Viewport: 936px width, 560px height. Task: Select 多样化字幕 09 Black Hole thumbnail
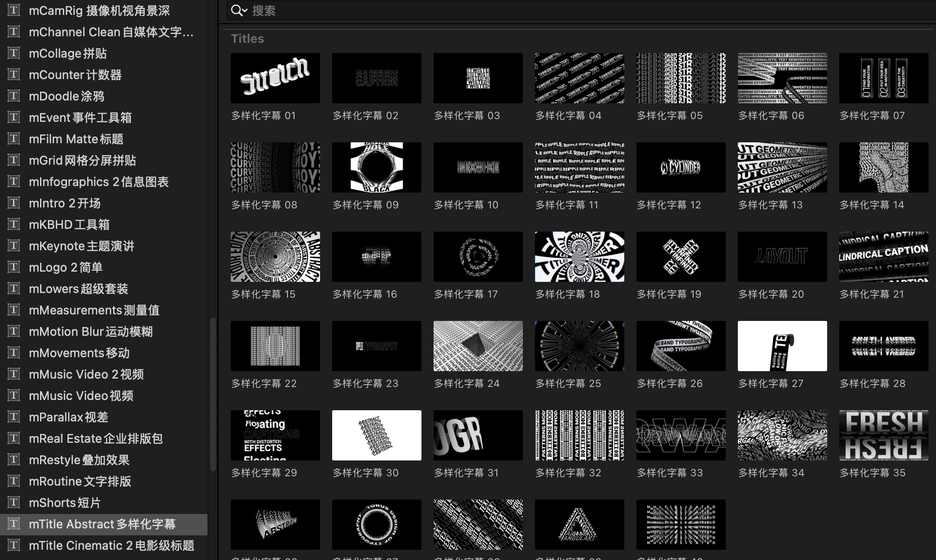pyautogui.click(x=377, y=167)
